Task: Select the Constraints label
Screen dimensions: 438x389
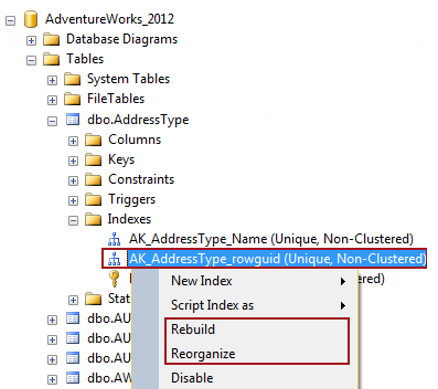Action: 141,179
